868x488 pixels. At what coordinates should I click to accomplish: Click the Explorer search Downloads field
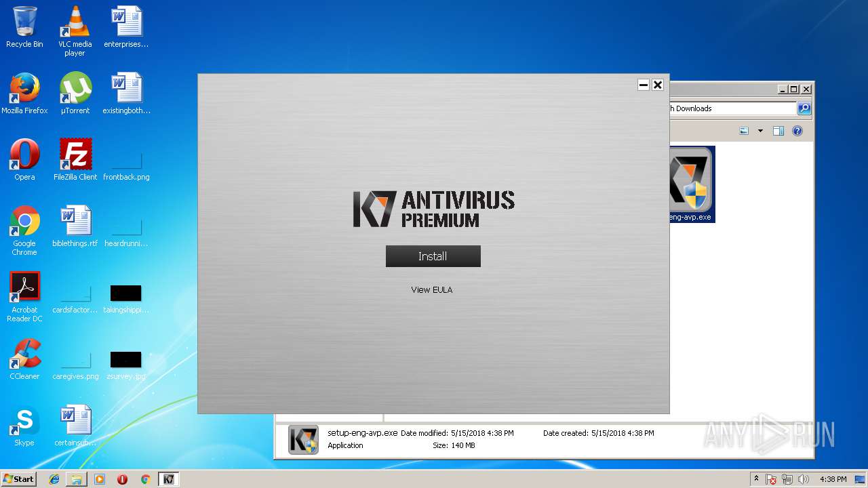click(732, 108)
